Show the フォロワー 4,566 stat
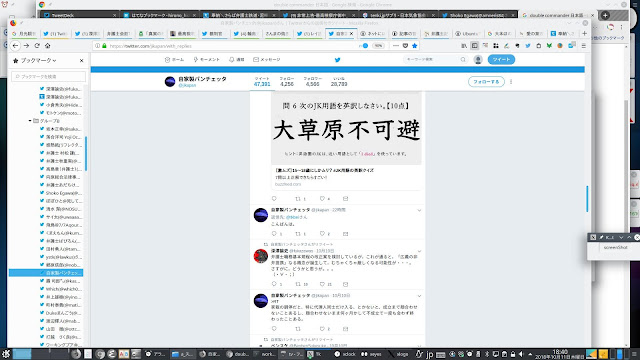 pyautogui.click(x=312, y=82)
